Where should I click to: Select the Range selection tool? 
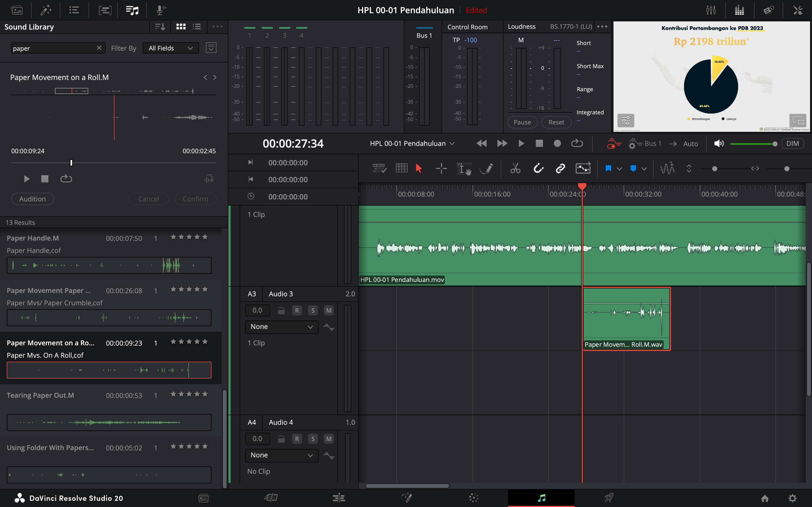441,168
